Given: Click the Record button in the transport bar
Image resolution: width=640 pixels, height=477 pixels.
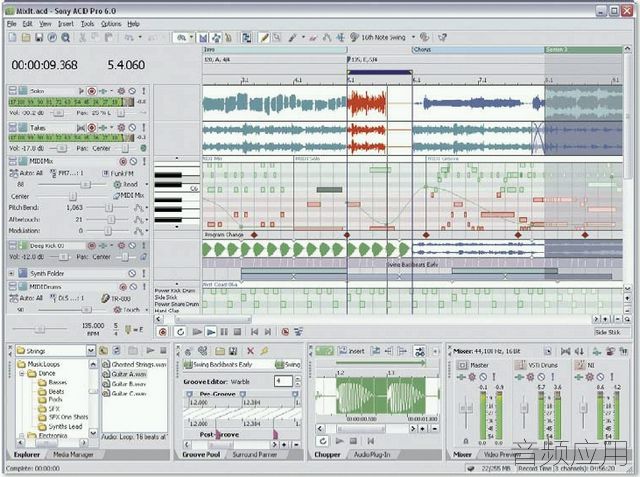Looking at the screenshot, I should point(163,332).
